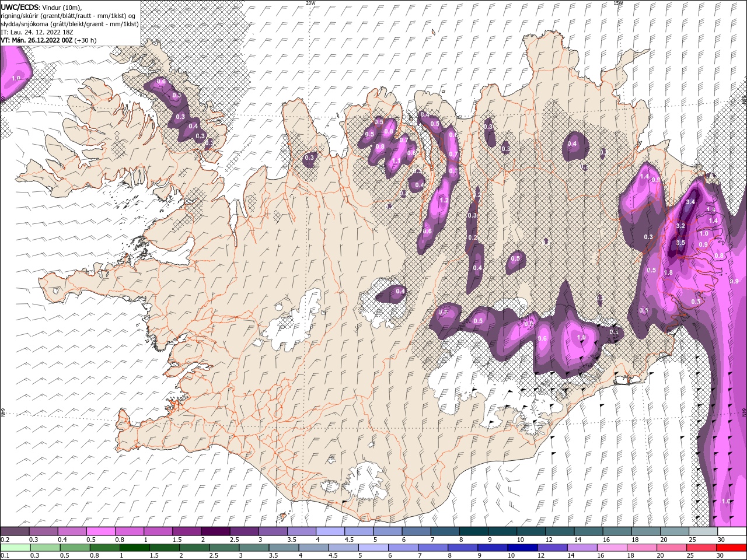747x560 pixels.
Task: Pick upper legend swatch labeled 0.3
Action: tap(43, 531)
